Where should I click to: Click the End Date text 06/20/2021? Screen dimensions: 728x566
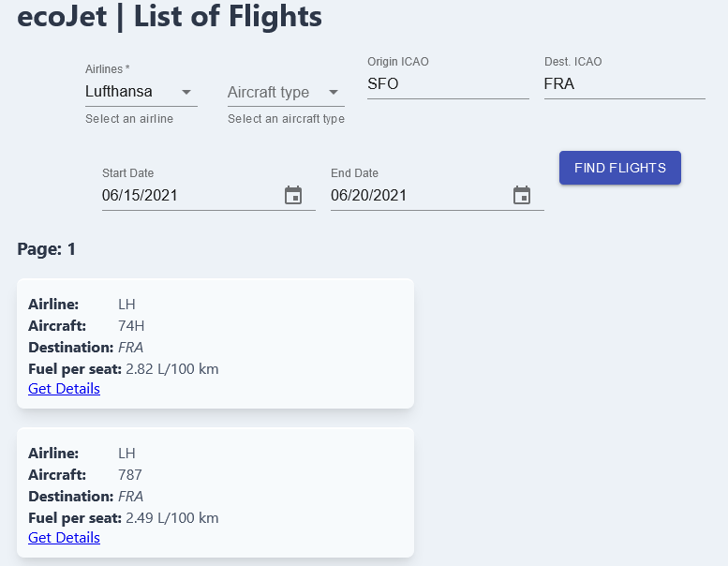[x=369, y=196]
